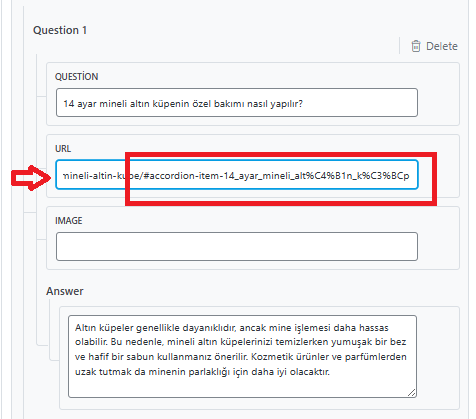Click the trash can icon beside Delete
This screenshot has width=476, height=419.
pyautogui.click(x=416, y=46)
